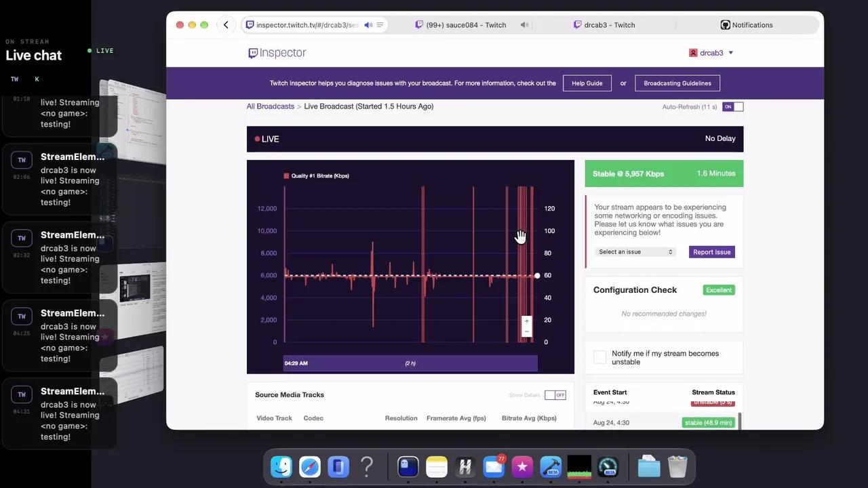Open the black activity-graph Dock app
Screen dimensions: 868x488
(x=579, y=466)
